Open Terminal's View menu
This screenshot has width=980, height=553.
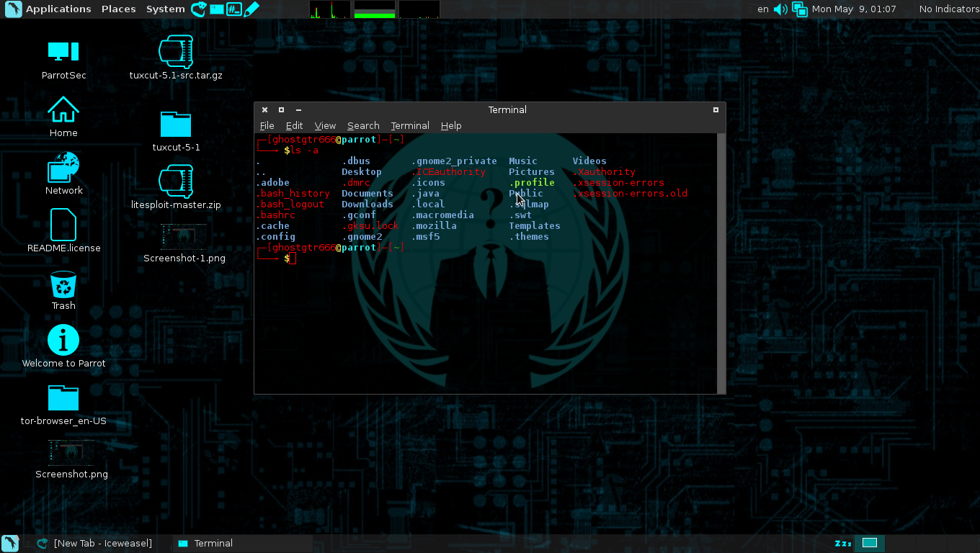(x=325, y=125)
